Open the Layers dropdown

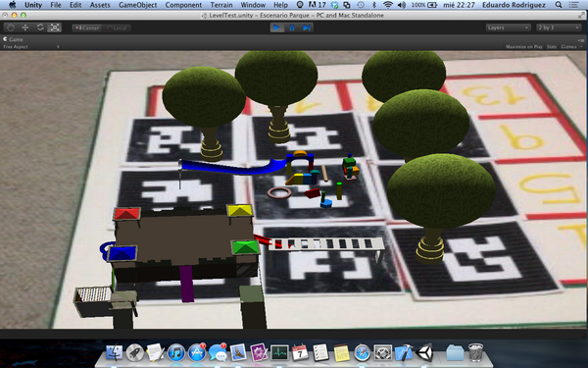pyautogui.click(x=508, y=27)
